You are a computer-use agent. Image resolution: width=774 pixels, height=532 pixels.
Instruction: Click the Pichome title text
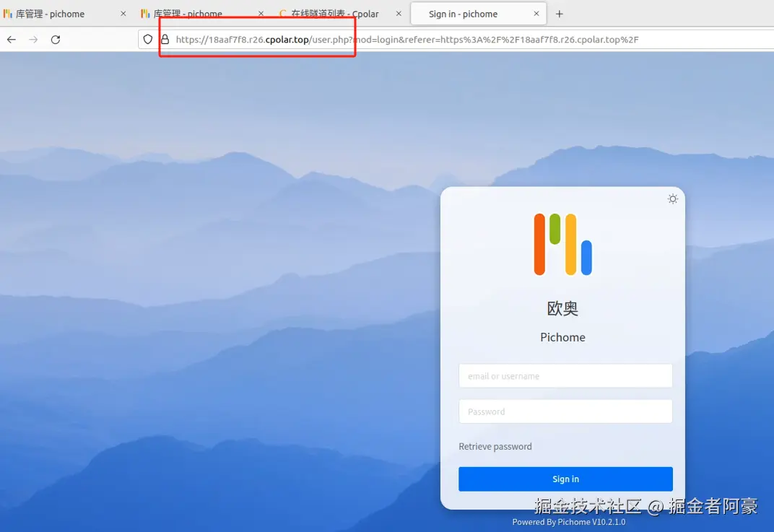pyautogui.click(x=562, y=337)
